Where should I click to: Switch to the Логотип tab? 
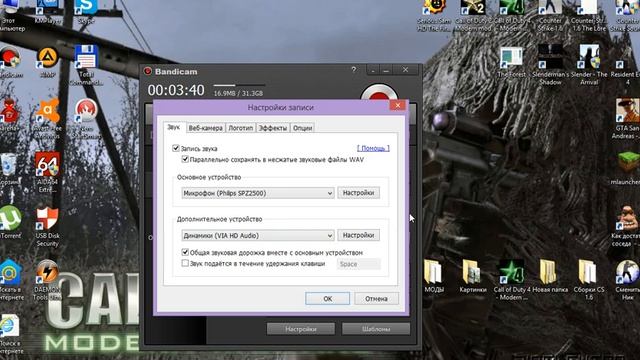[240, 128]
